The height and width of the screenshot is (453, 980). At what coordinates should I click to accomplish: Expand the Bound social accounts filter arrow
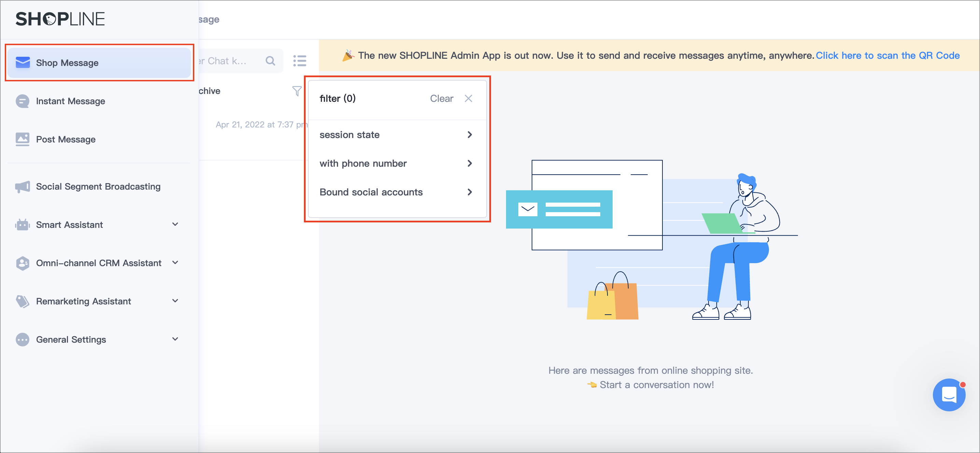(470, 192)
